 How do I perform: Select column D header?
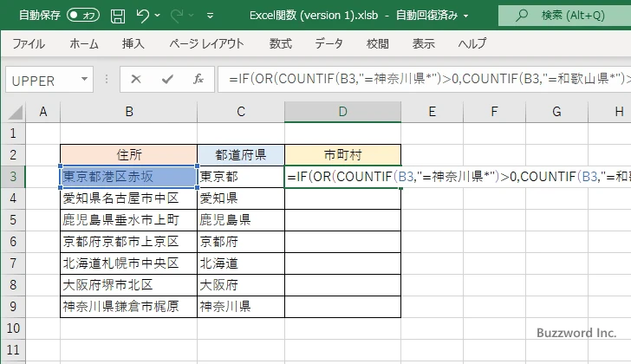click(x=342, y=112)
